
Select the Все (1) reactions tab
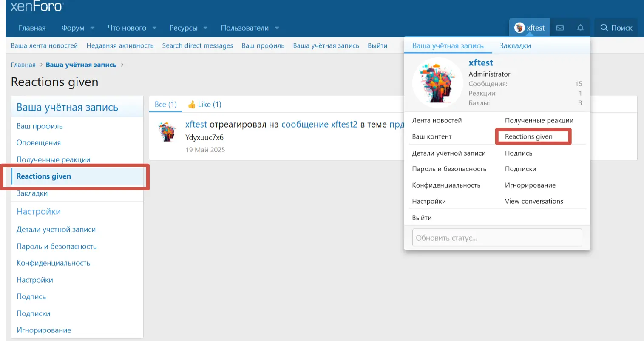tap(165, 104)
